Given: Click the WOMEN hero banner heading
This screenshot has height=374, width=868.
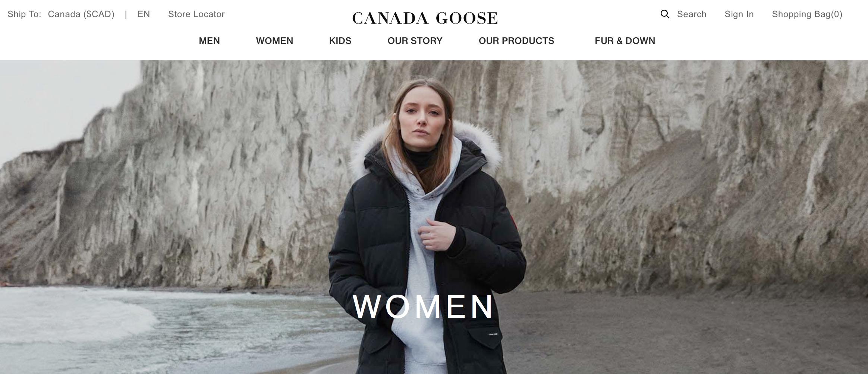Looking at the screenshot, I should pos(423,307).
